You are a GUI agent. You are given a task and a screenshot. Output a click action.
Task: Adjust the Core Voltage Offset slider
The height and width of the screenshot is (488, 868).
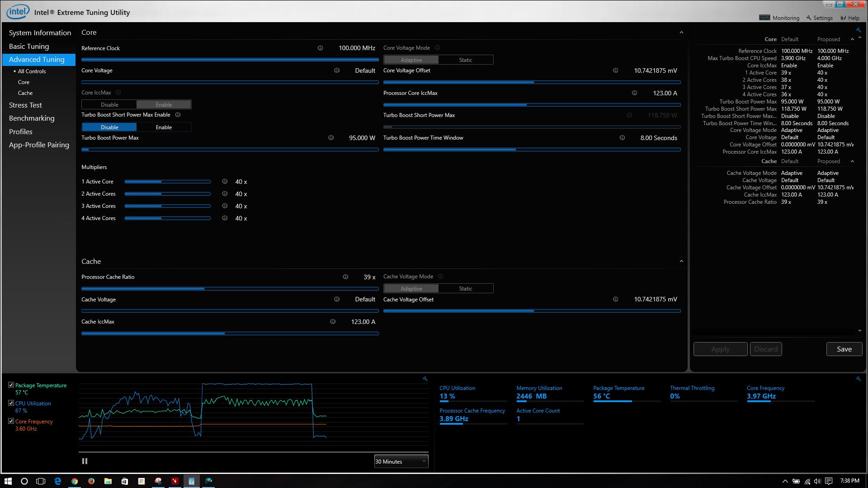coord(532,82)
